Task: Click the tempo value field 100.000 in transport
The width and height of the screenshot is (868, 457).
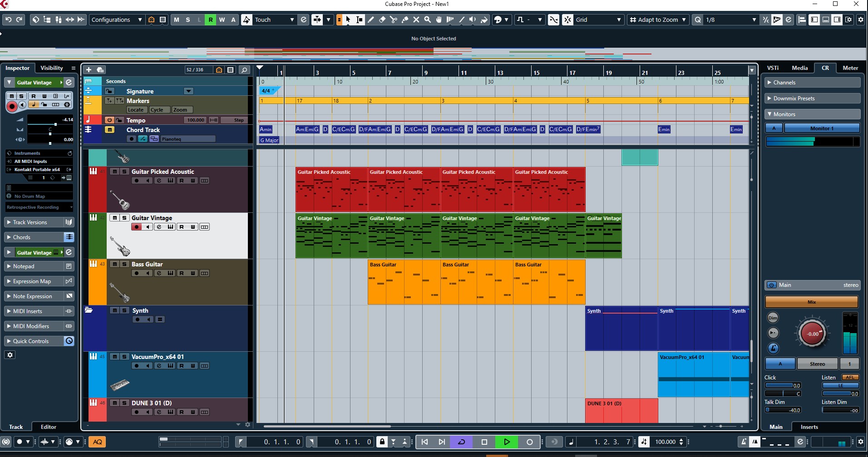Action: [666, 442]
